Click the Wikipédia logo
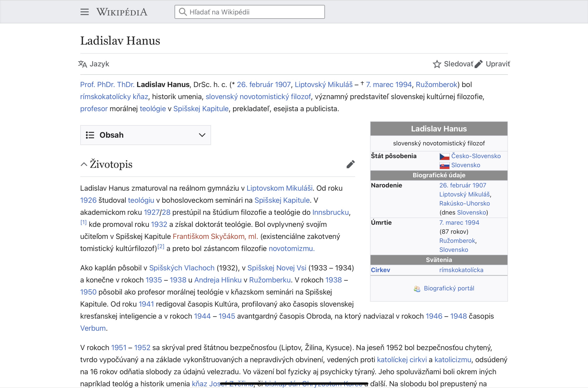The image size is (588, 388). [x=122, y=12]
